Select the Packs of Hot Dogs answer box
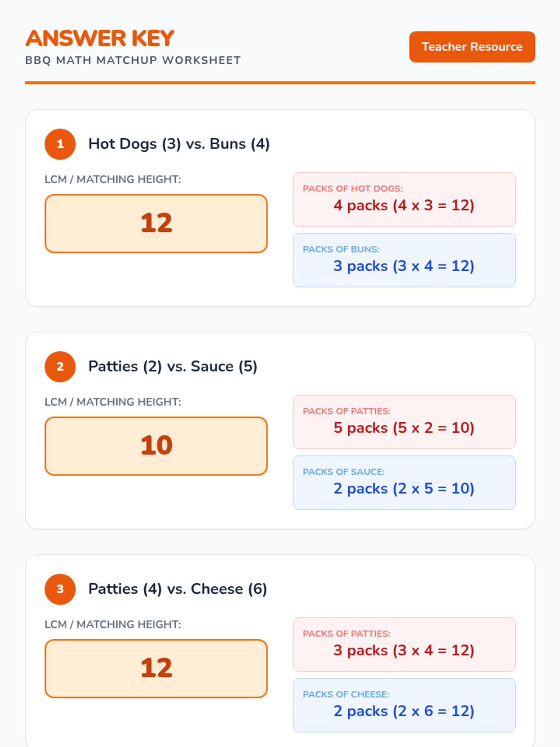560x747 pixels. (404, 199)
